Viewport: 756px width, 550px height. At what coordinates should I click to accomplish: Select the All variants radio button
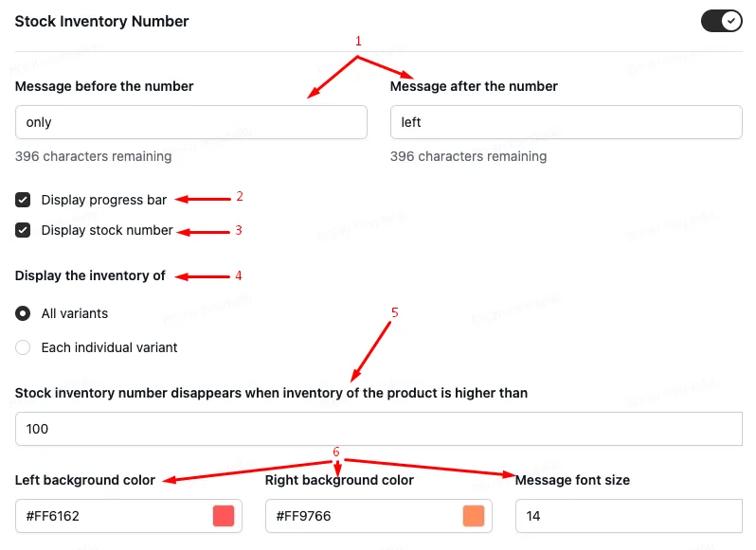click(x=23, y=313)
